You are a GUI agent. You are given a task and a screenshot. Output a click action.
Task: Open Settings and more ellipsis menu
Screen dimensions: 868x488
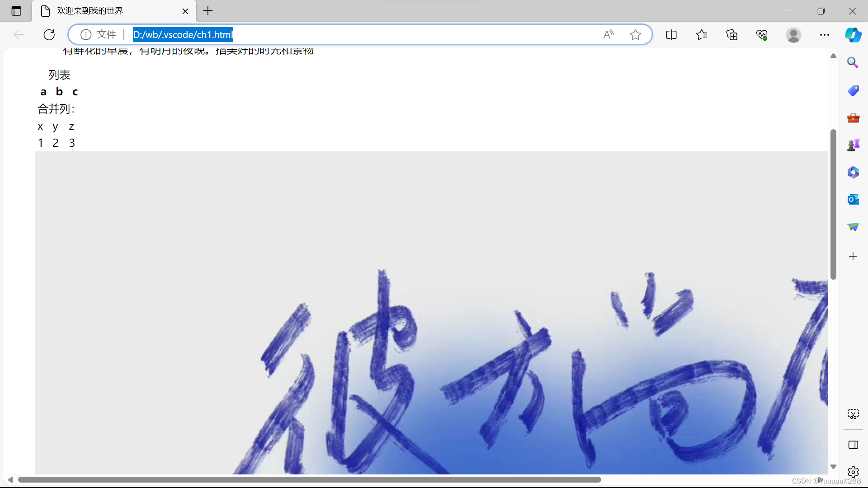click(x=825, y=35)
